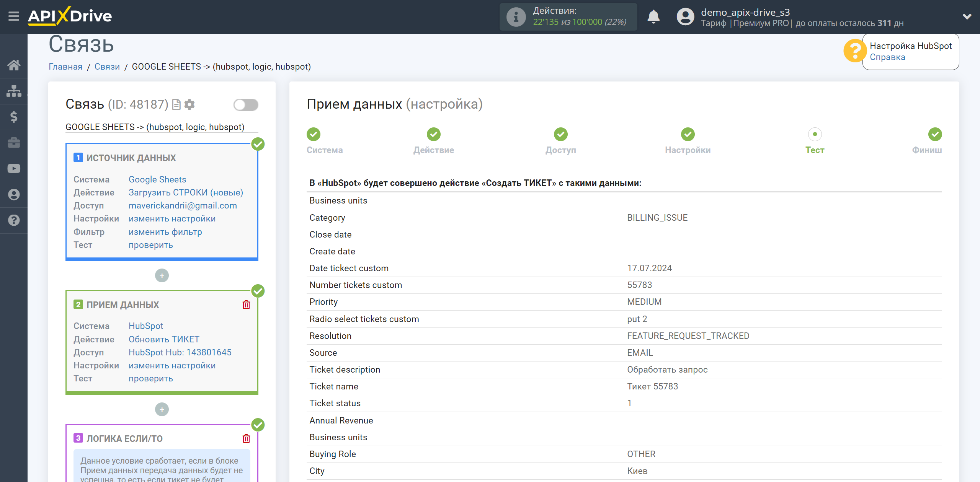Click receiver изменить настройки link
The width and height of the screenshot is (980, 482).
[x=172, y=365]
